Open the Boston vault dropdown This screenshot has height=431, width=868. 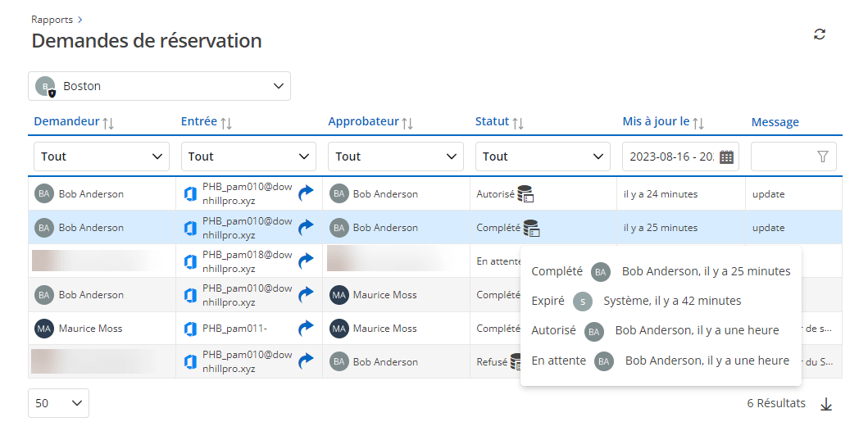159,86
